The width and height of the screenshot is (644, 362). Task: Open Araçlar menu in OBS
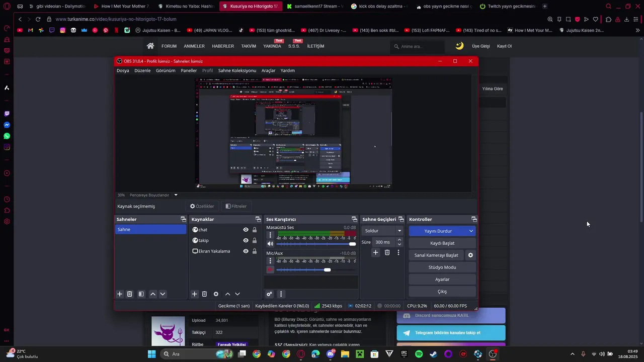[268, 70]
